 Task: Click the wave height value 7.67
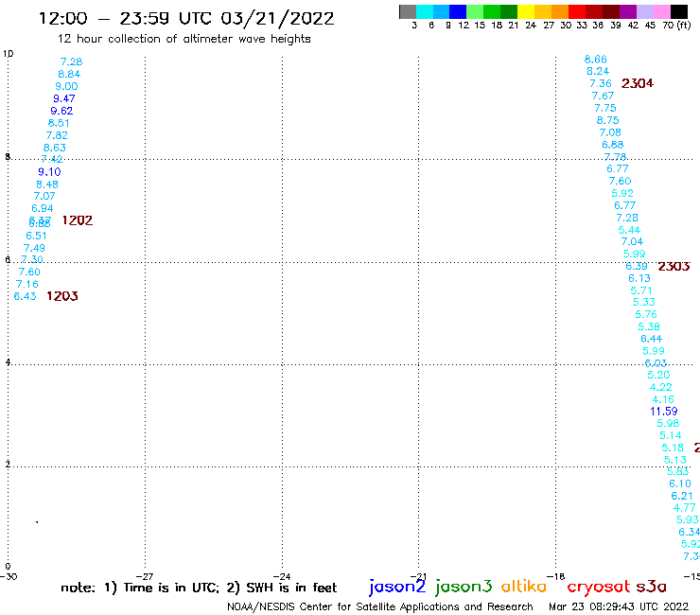[x=604, y=96]
